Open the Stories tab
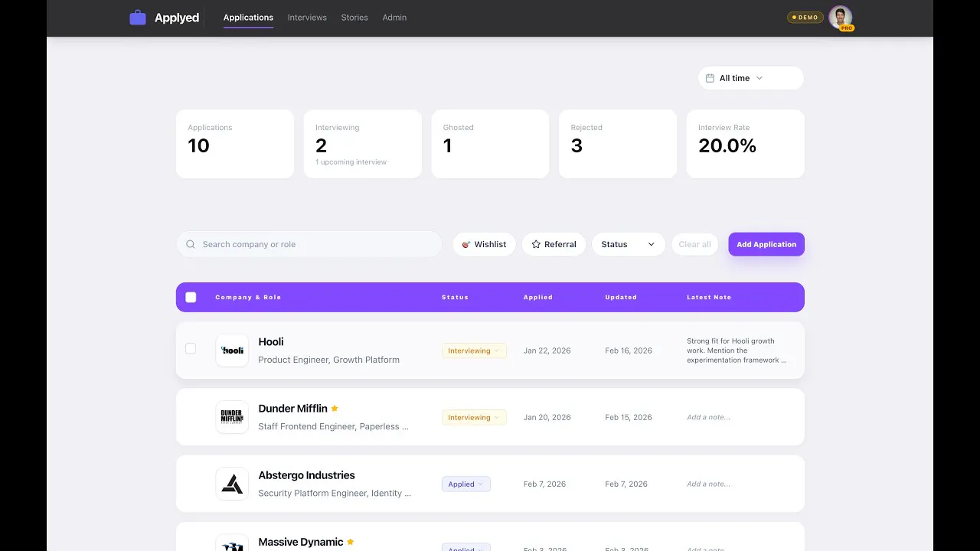The width and height of the screenshot is (980, 551). point(354,18)
